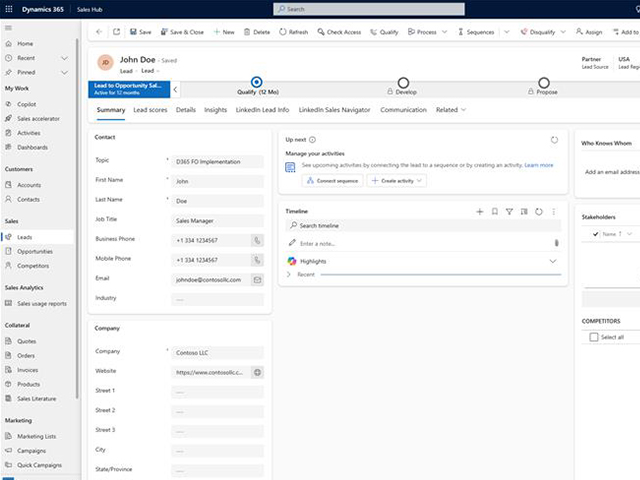
Task: Check the Select all competitors checkbox
Action: tap(593, 337)
